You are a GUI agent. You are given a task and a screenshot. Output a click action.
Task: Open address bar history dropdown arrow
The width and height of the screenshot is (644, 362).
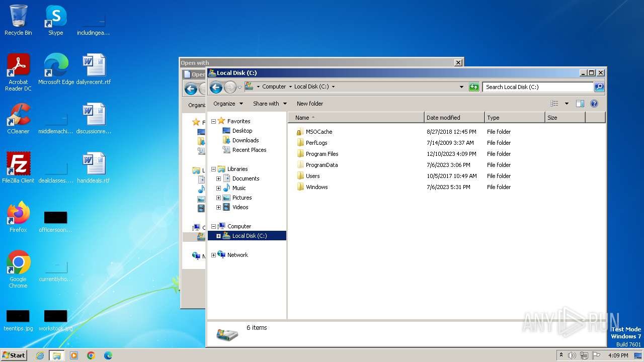click(461, 87)
